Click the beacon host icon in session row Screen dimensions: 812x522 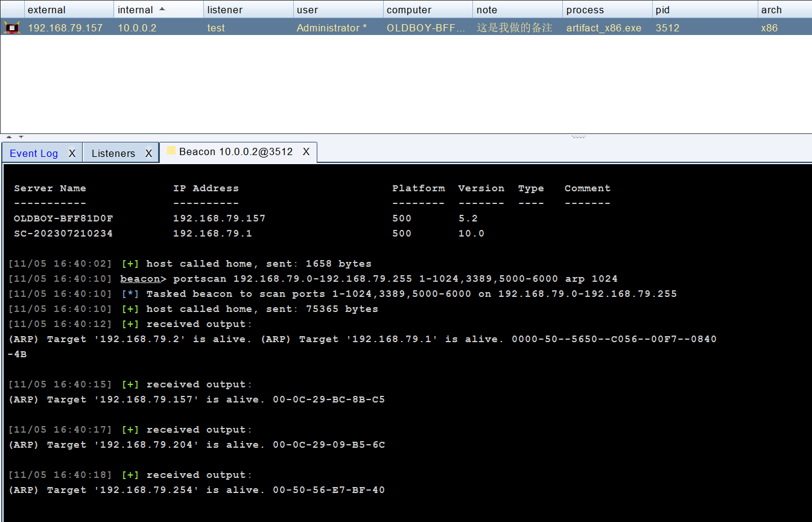[x=12, y=27]
